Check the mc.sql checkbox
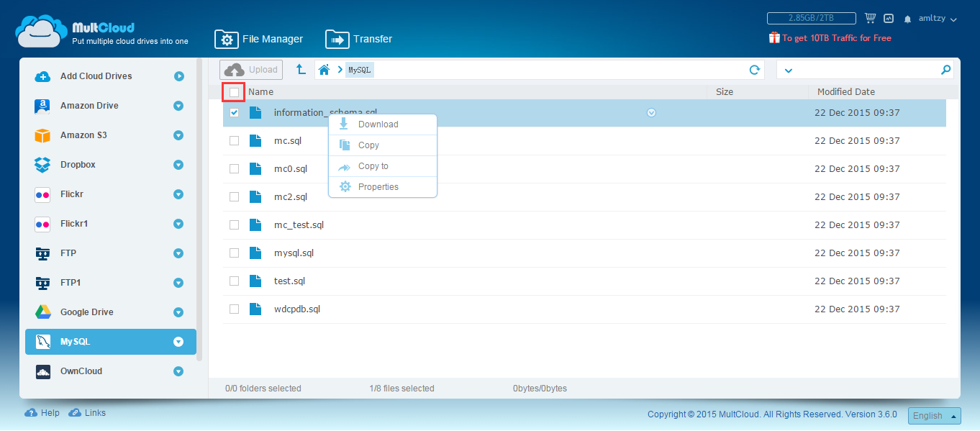 coord(234,141)
